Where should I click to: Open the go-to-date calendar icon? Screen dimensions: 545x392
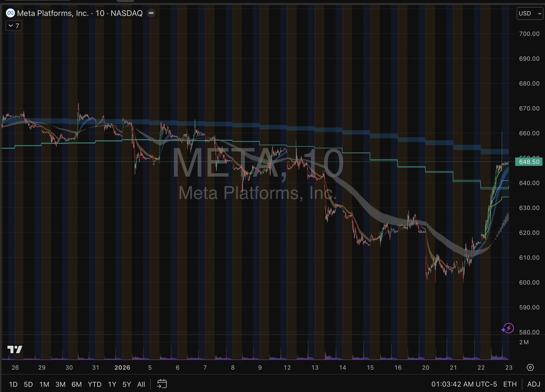click(x=162, y=384)
